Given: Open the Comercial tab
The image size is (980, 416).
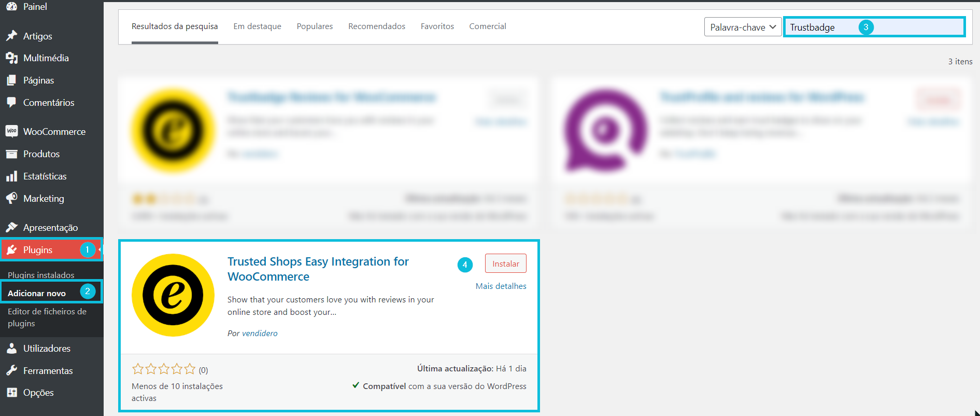Looking at the screenshot, I should click(488, 26).
